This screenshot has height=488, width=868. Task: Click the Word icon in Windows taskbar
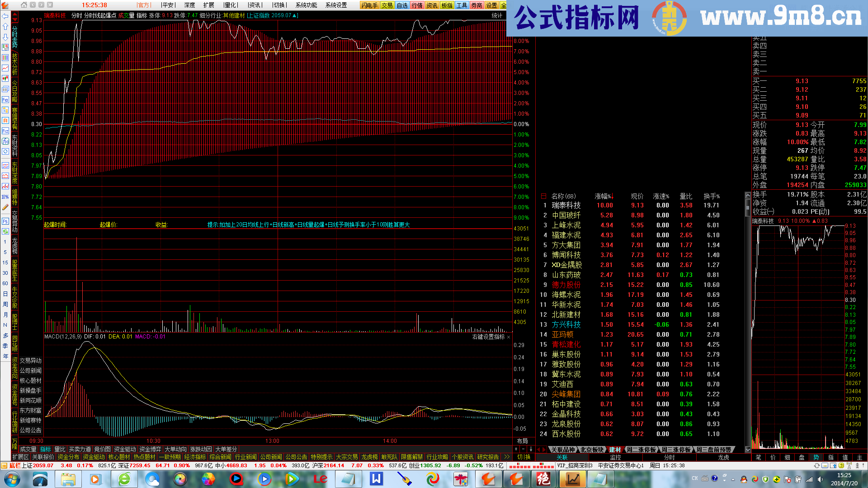point(376,479)
